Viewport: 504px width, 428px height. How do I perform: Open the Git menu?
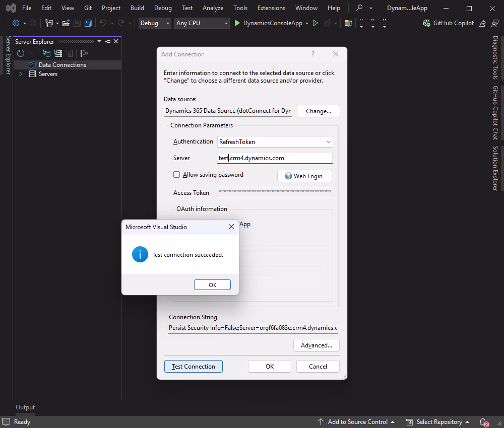pyautogui.click(x=88, y=8)
